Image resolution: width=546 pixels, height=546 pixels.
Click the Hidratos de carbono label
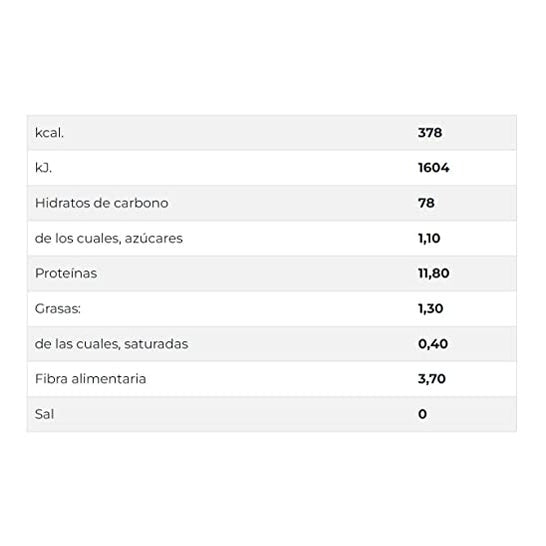(x=101, y=203)
